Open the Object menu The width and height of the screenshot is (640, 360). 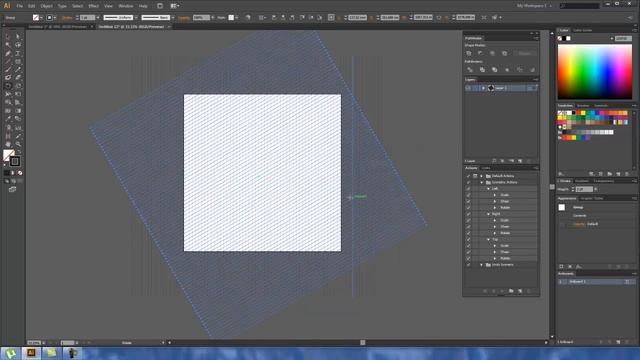click(46, 6)
